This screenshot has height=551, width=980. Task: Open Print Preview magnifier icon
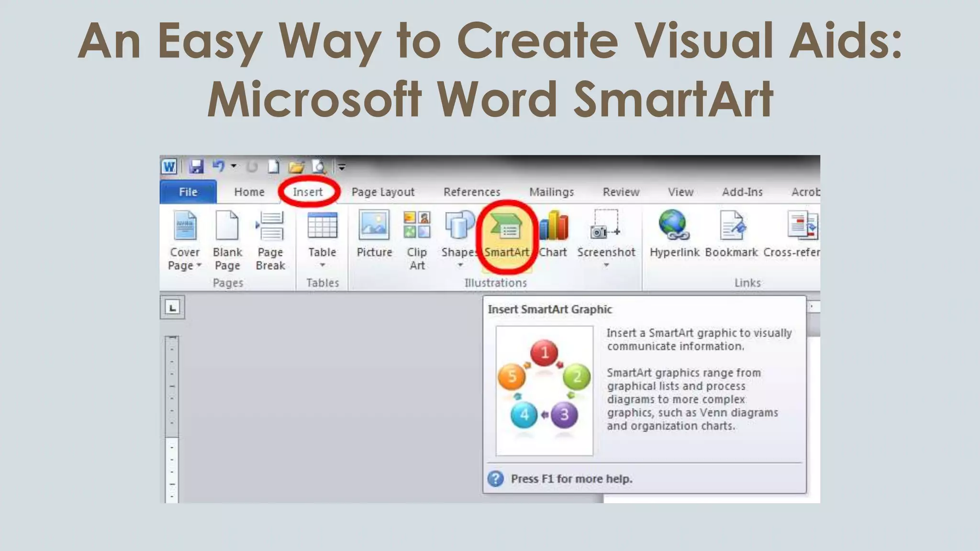click(319, 166)
